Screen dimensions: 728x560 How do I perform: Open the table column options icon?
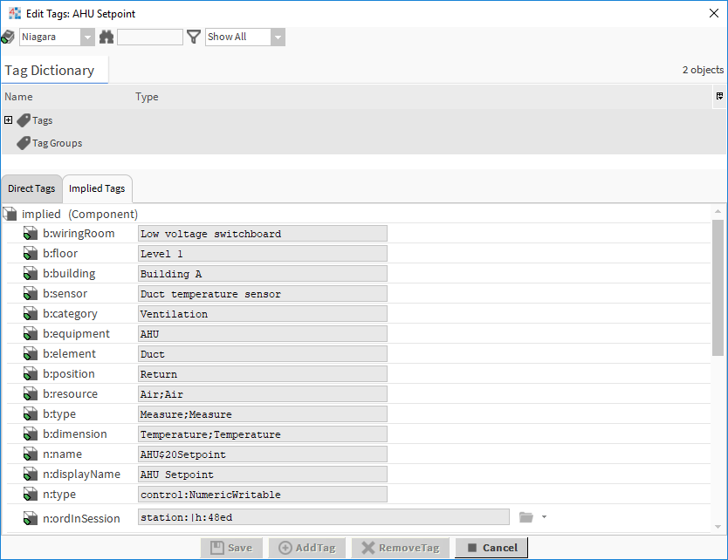(719, 97)
